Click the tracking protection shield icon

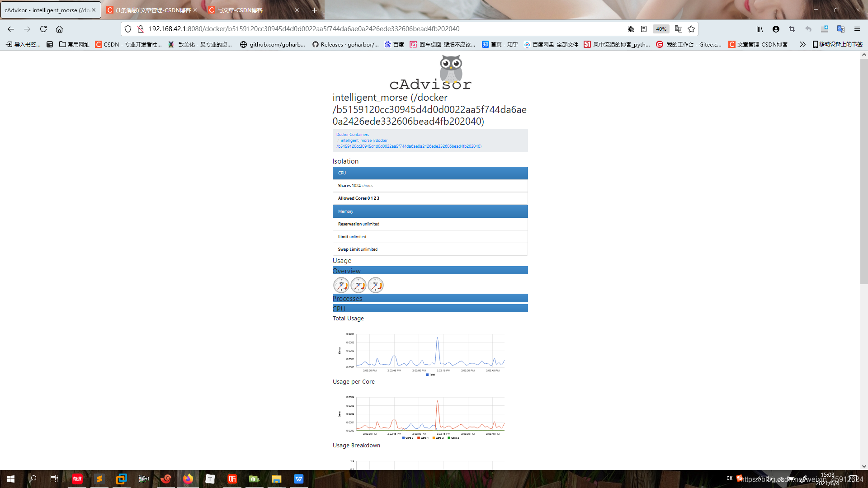click(128, 29)
